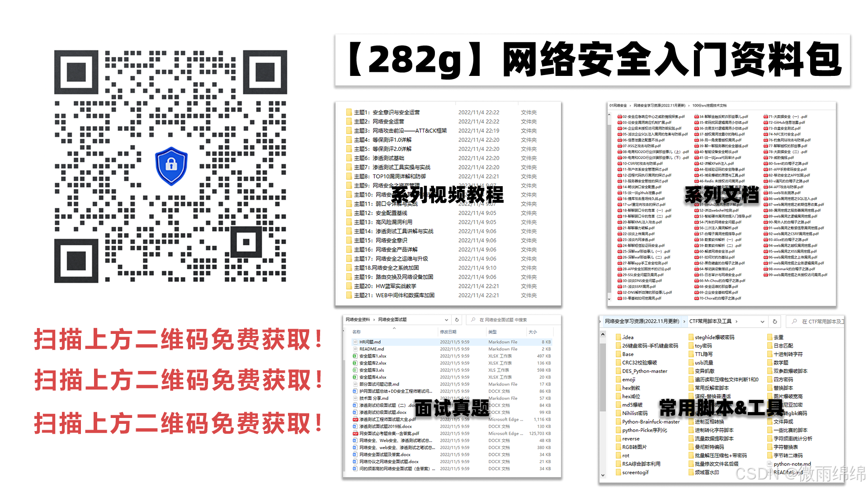Click the search magnifier icon in CTF panel
868x488 pixels.
794,321
